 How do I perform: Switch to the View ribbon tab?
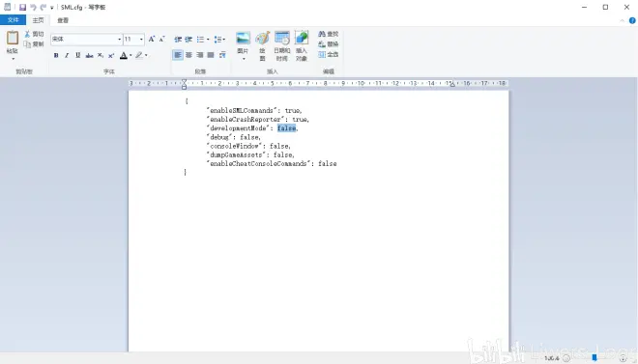point(63,20)
